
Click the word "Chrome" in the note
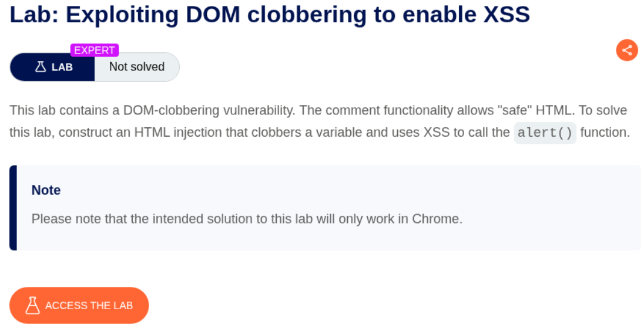[x=437, y=219]
